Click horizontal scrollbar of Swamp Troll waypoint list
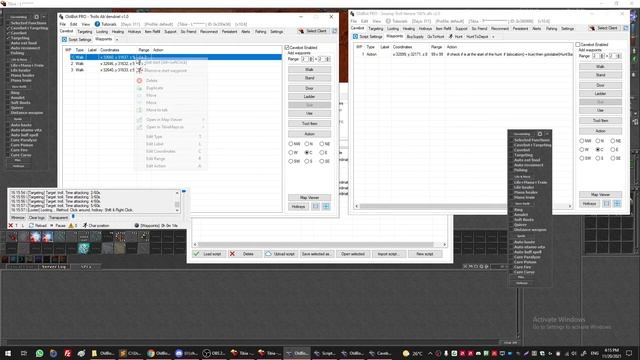The image size is (640, 360). (x=463, y=206)
